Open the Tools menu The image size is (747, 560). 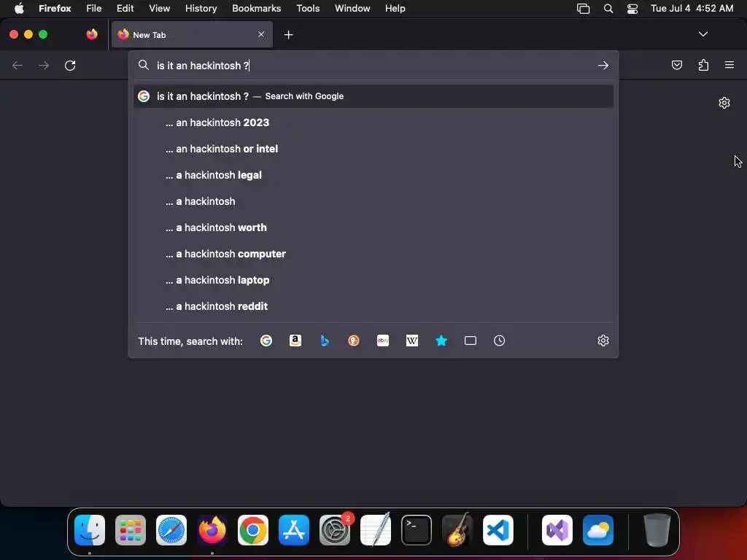point(308,8)
